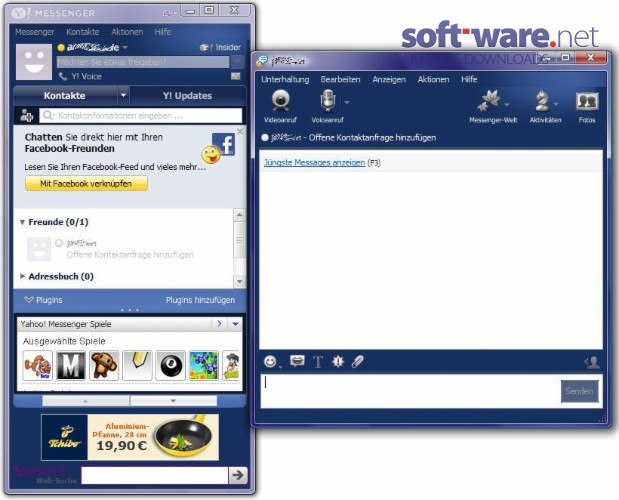Click the Facebook logo in the promo
Screen dimensions: 619x500
pos(223,144)
